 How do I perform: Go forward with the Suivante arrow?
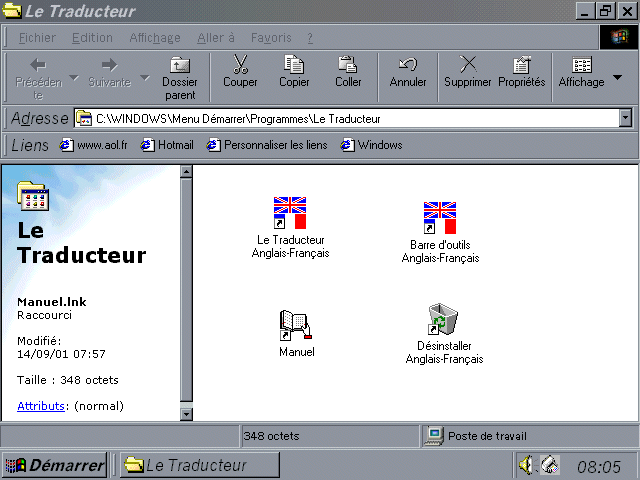(x=109, y=73)
